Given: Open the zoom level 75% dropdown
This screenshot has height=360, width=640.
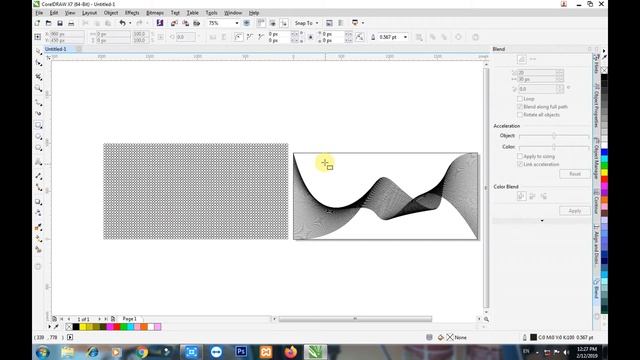Looking at the screenshot, I should 237,23.
